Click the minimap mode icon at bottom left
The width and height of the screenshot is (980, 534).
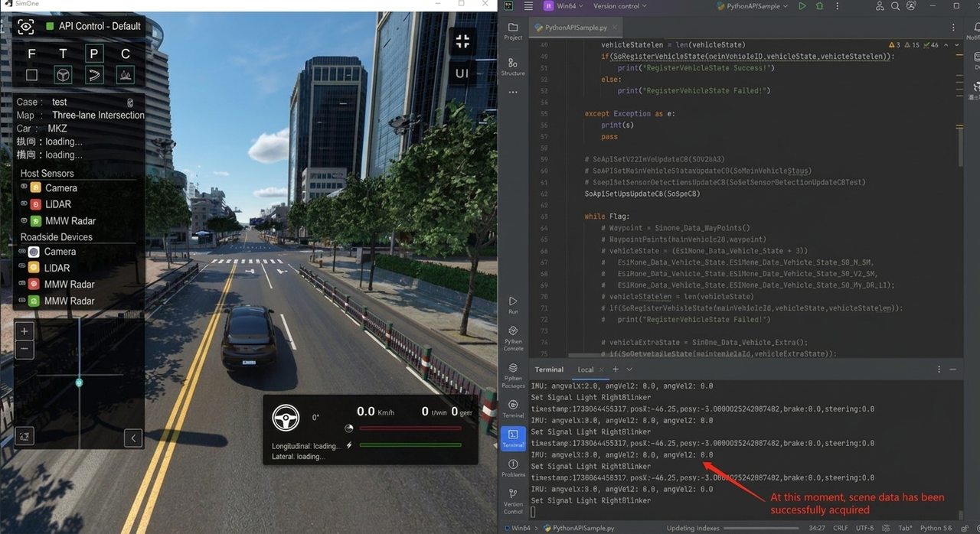tap(25, 436)
